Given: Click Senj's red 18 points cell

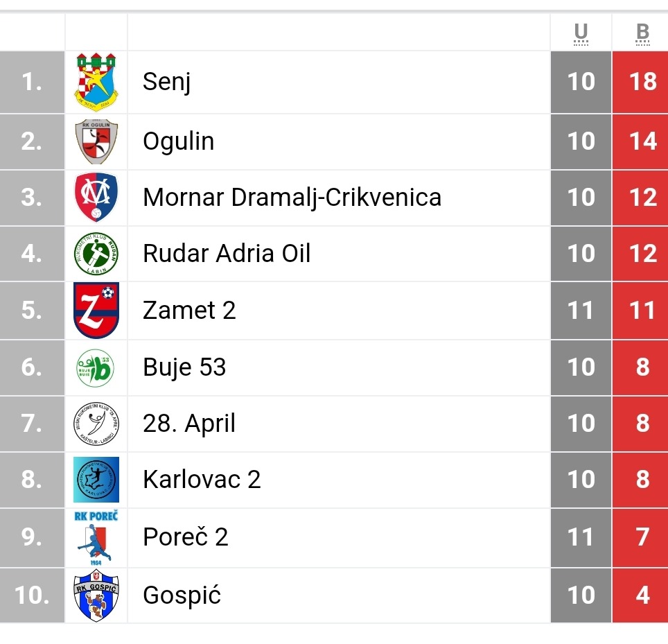Looking at the screenshot, I should 642,82.
